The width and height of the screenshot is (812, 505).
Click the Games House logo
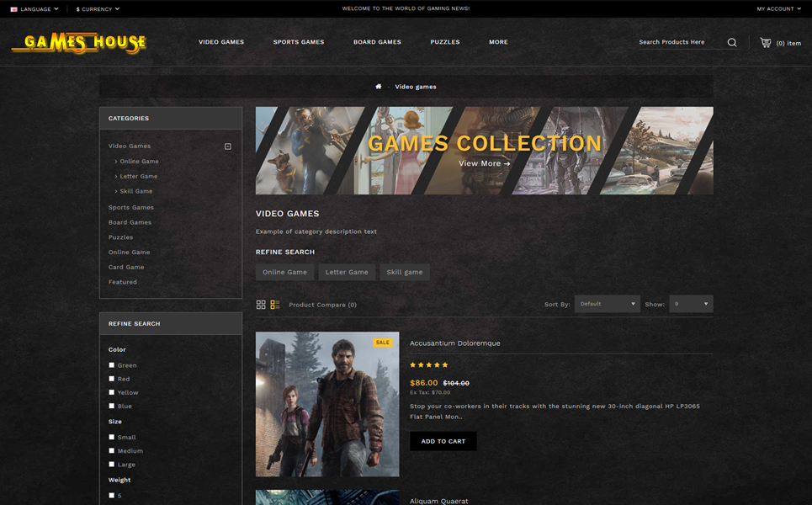tap(79, 42)
